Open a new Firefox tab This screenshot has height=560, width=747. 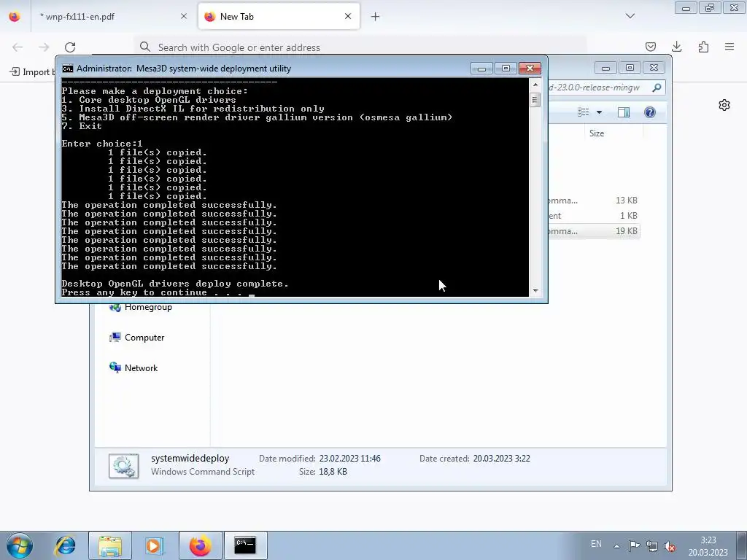376,17
